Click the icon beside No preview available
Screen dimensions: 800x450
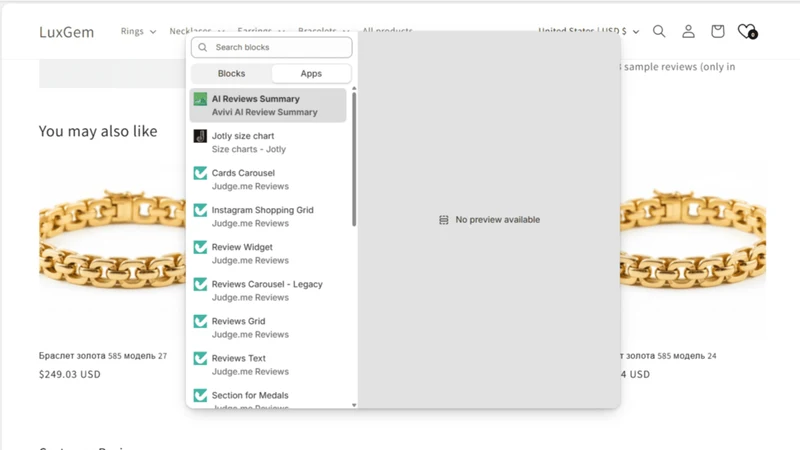[x=444, y=220]
